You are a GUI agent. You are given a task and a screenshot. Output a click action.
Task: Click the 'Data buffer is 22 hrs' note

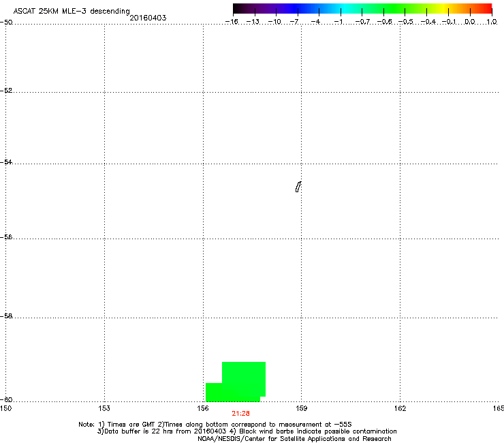click(247, 431)
